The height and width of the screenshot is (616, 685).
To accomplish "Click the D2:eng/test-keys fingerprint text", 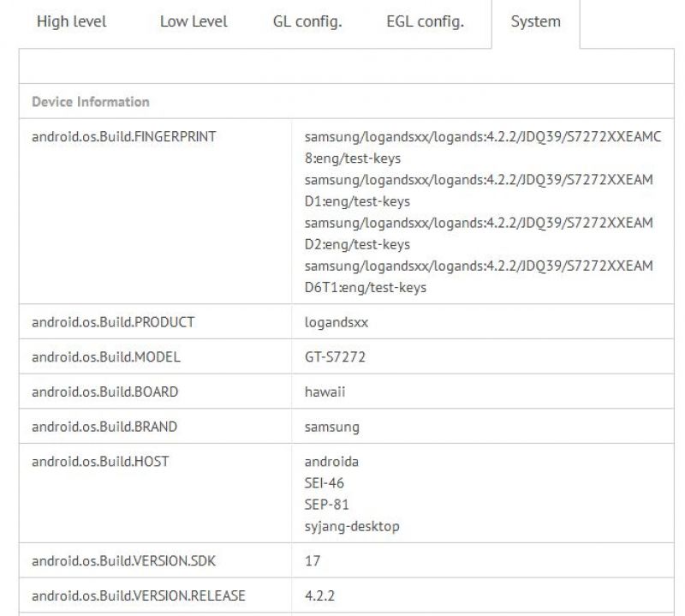I will tap(357, 244).
